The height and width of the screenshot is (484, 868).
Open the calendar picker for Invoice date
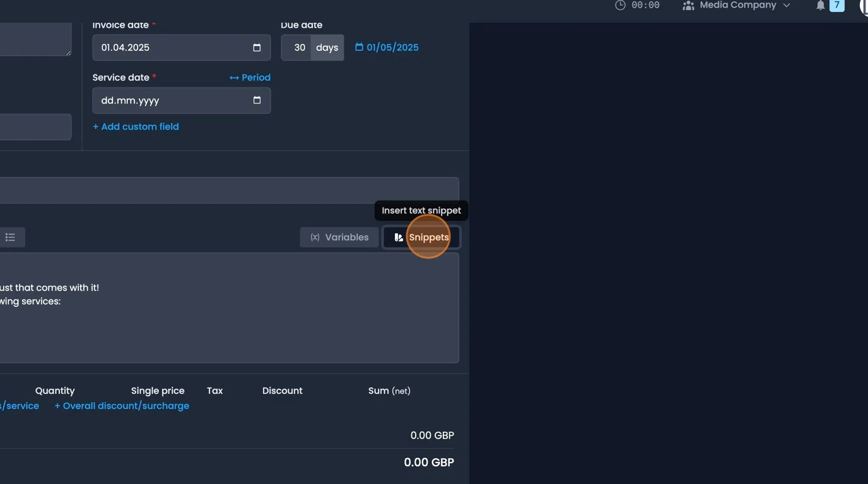click(256, 47)
